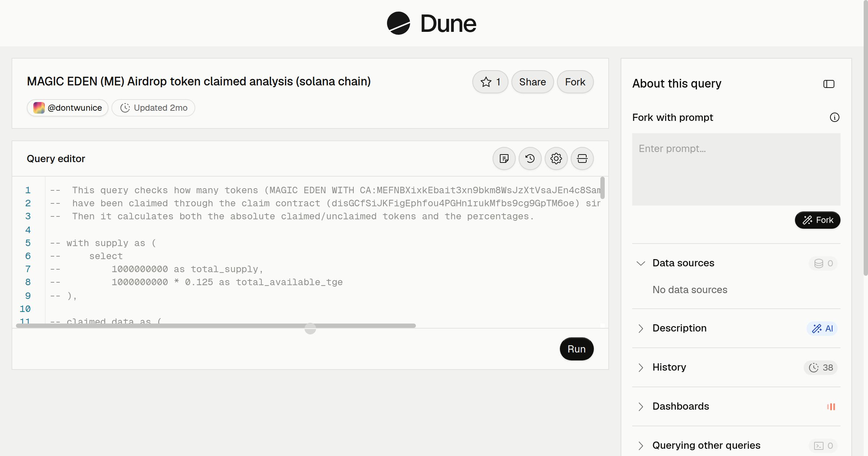Screen dimensions: 868x456
Task: Collapse the About this query sidebar
Action: pyautogui.click(x=829, y=84)
